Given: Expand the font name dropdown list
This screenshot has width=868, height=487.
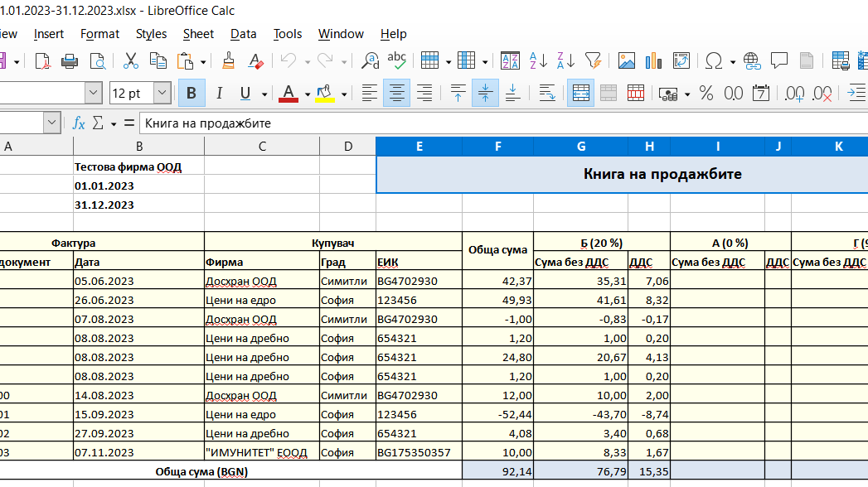Looking at the screenshot, I should pos(94,93).
